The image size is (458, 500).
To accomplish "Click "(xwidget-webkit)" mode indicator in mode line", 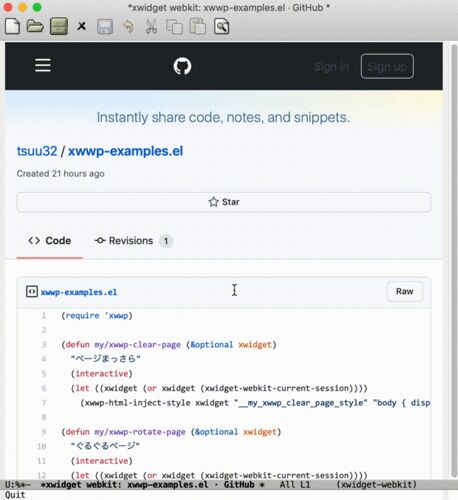I will 376,485.
